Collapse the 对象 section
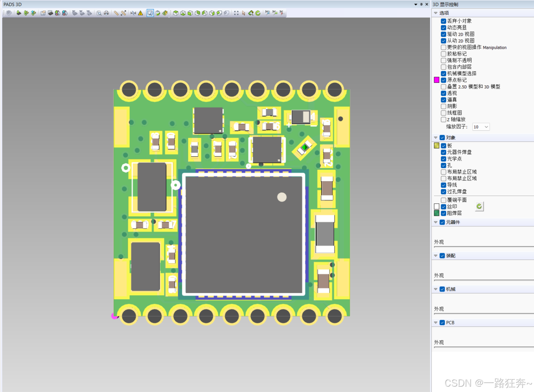 [x=436, y=138]
